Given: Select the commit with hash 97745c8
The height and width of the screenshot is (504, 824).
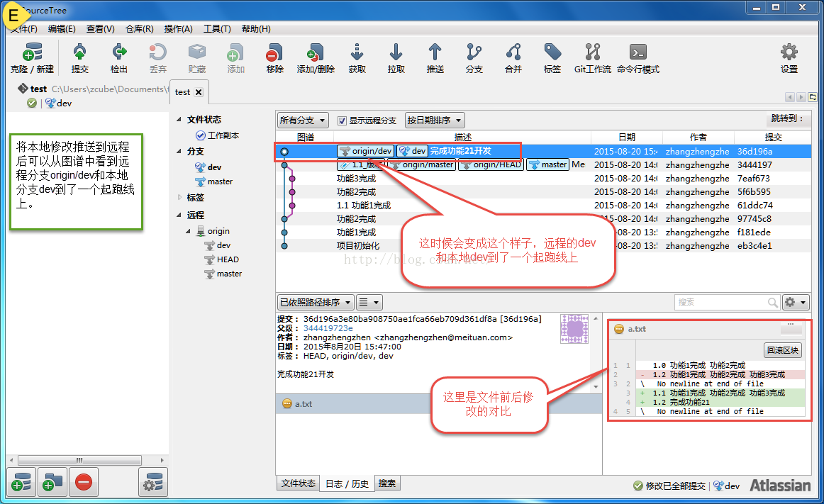Looking at the screenshot, I should tap(543, 218).
